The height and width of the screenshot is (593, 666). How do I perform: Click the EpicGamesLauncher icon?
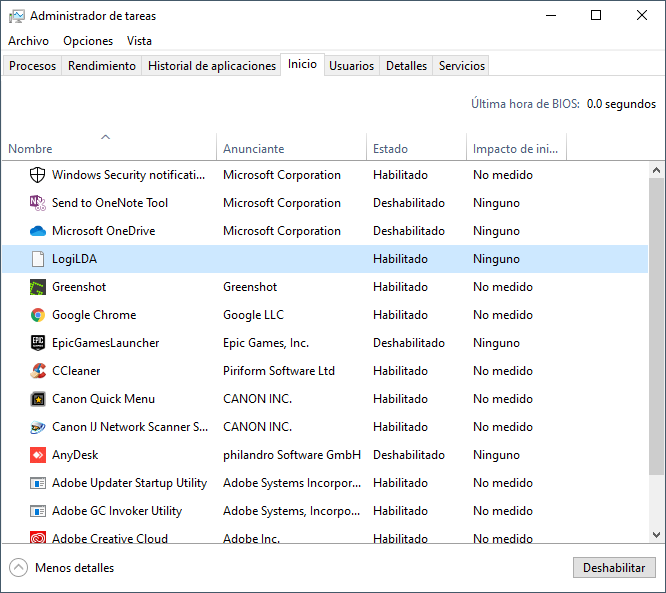tap(37, 343)
